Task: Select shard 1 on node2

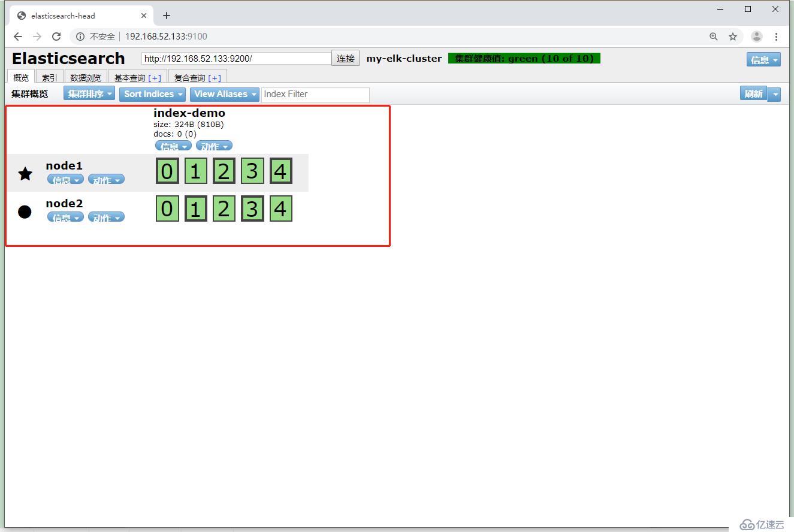Action: pyautogui.click(x=195, y=209)
